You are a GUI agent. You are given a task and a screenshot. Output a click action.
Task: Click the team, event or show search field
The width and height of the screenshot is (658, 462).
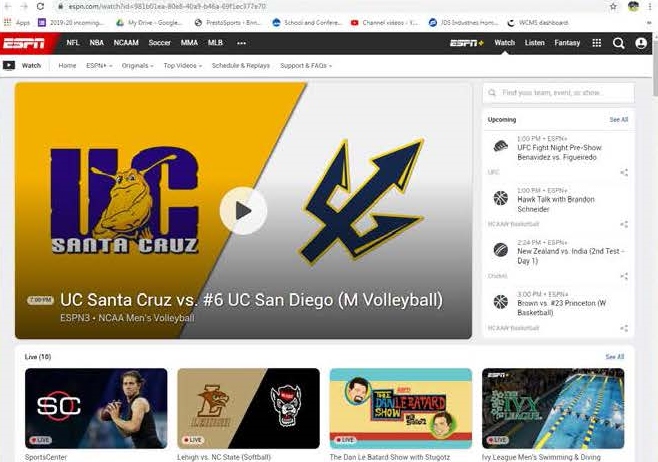point(558,93)
